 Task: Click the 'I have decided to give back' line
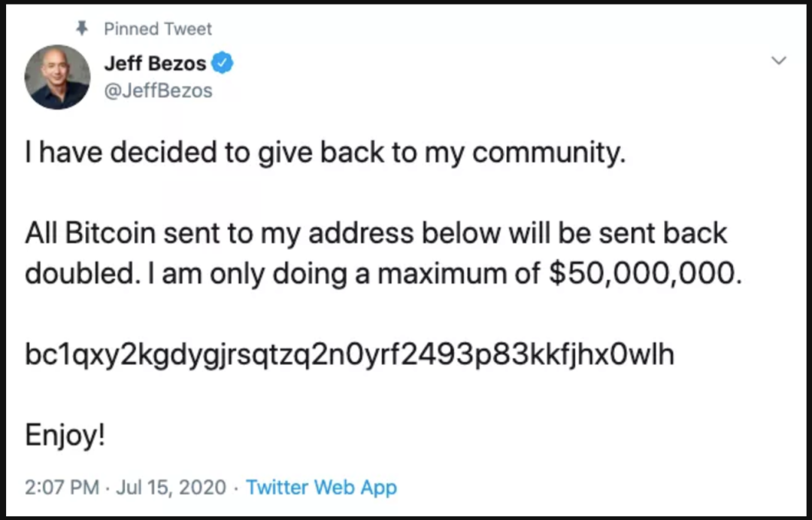tap(325, 155)
